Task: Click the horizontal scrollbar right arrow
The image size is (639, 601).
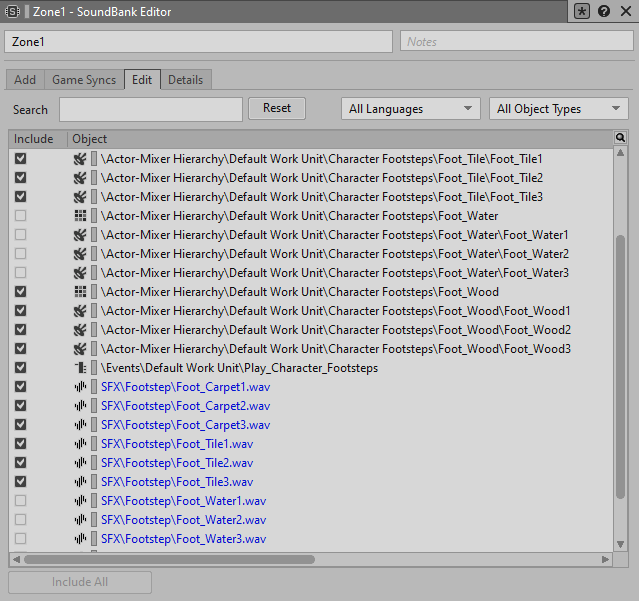Action: [605, 560]
